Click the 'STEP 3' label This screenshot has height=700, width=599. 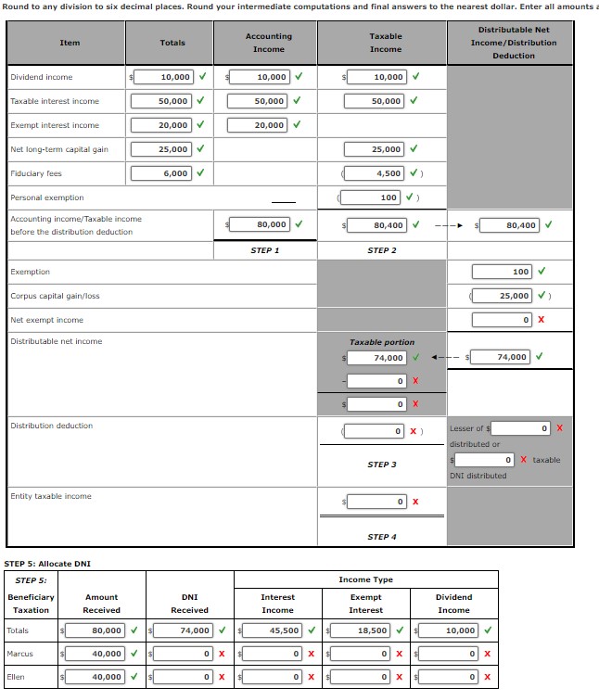coord(382,465)
